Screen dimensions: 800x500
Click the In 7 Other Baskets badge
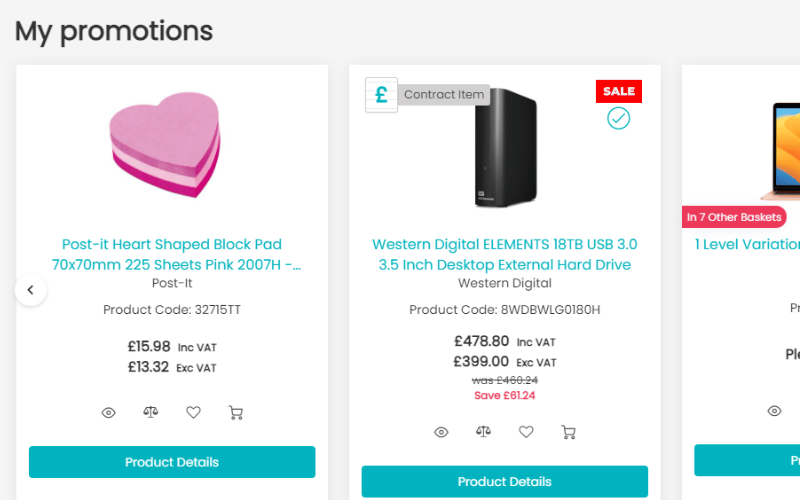[x=734, y=217]
